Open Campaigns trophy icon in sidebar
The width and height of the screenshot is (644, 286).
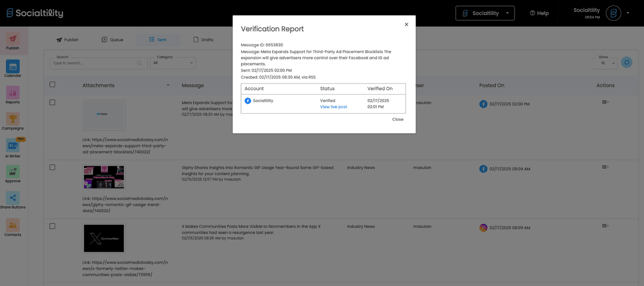pyautogui.click(x=13, y=119)
